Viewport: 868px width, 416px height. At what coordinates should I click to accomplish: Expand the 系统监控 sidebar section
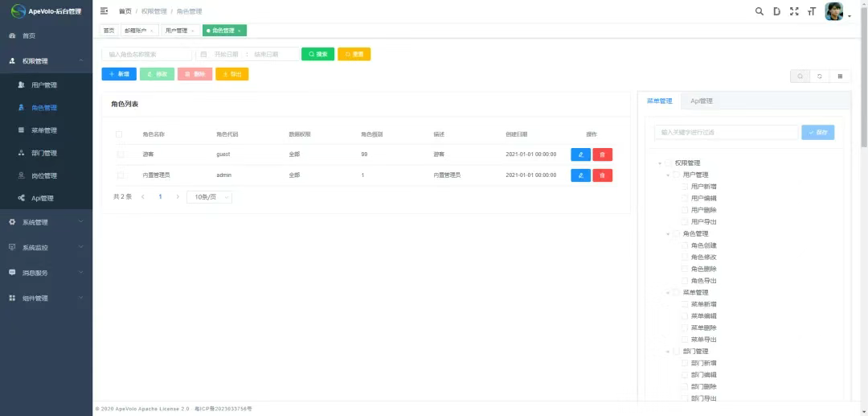point(47,247)
